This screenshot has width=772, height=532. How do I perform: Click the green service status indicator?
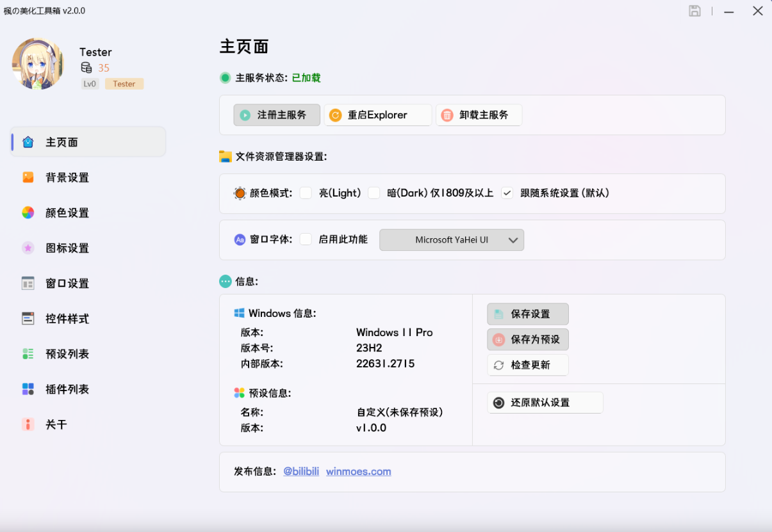pyautogui.click(x=225, y=78)
